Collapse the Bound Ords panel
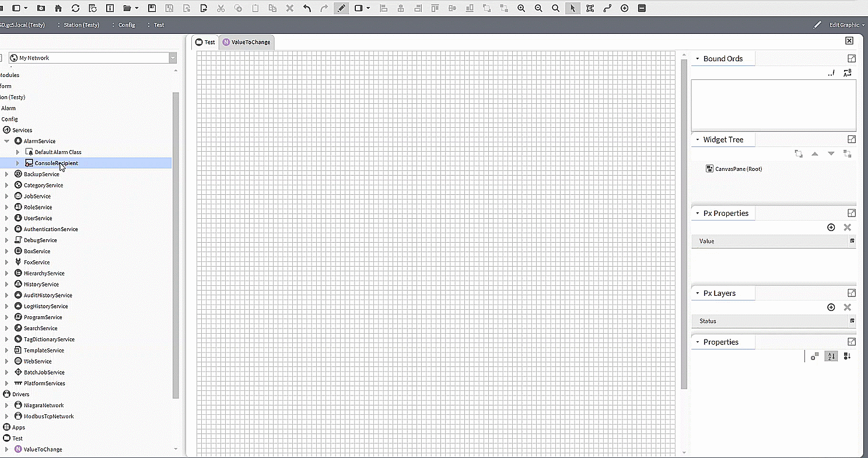This screenshot has width=868, height=458. pos(697,58)
